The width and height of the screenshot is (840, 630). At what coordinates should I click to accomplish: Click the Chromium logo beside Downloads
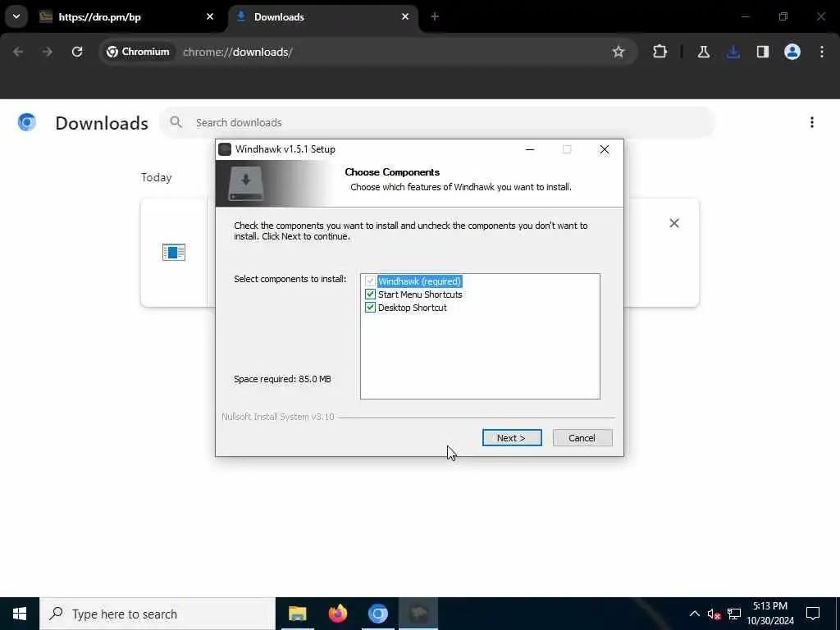(27, 123)
